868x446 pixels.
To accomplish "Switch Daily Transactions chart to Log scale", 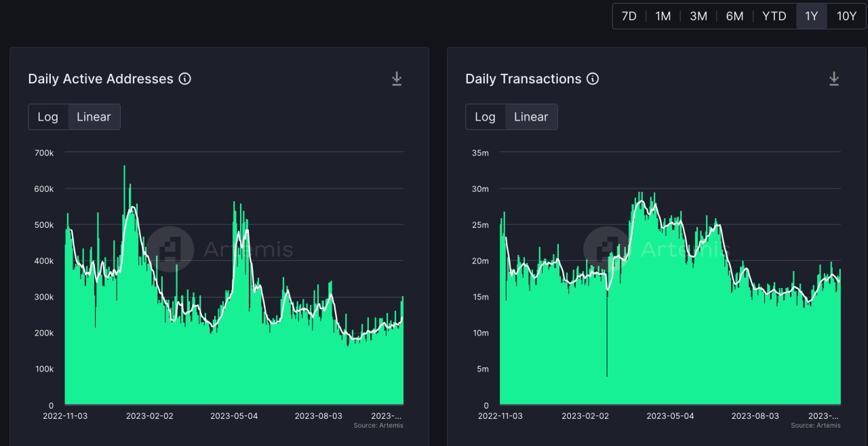I will [485, 117].
